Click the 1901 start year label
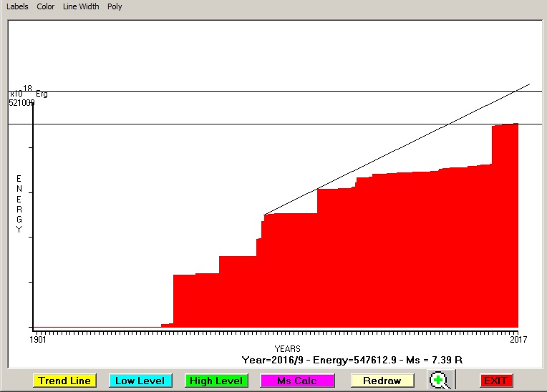Image resolution: width=547 pixels, height=392 pixels. [x=38, y=340]
